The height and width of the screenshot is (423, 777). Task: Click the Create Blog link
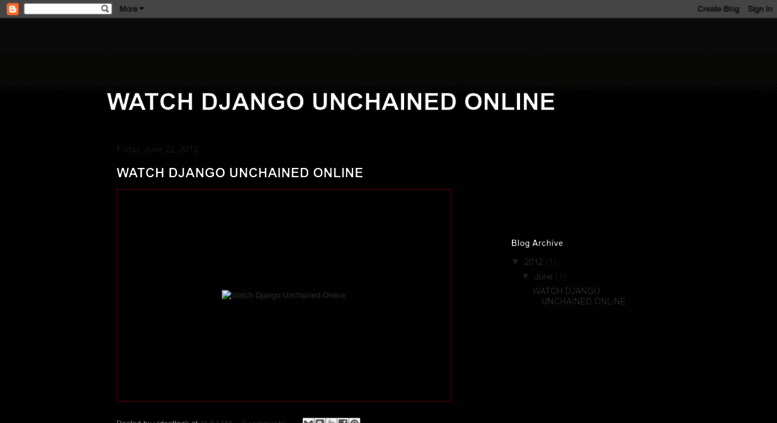click(x=718, y=9)
